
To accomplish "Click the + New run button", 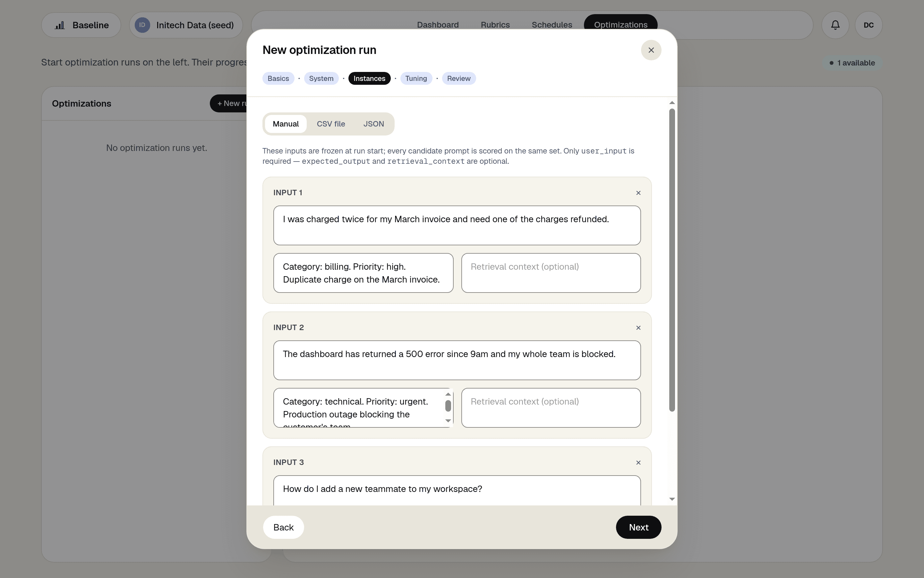I will 228,104.
